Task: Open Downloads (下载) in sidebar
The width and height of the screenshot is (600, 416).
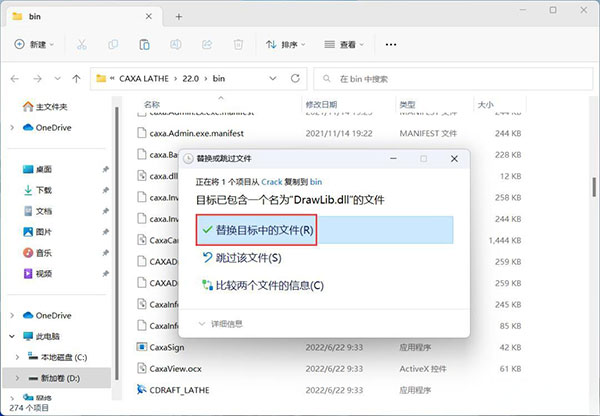Action: point(38,190)
